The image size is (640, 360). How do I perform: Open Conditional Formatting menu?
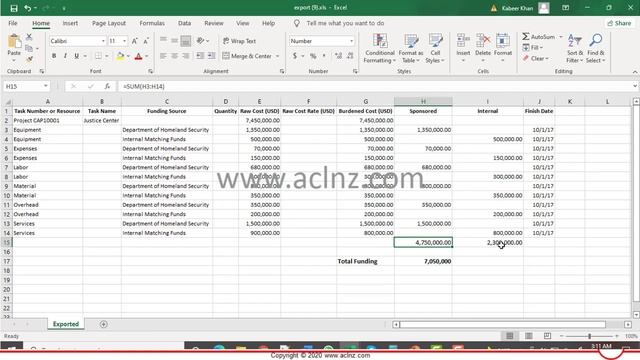click(380, 48)
